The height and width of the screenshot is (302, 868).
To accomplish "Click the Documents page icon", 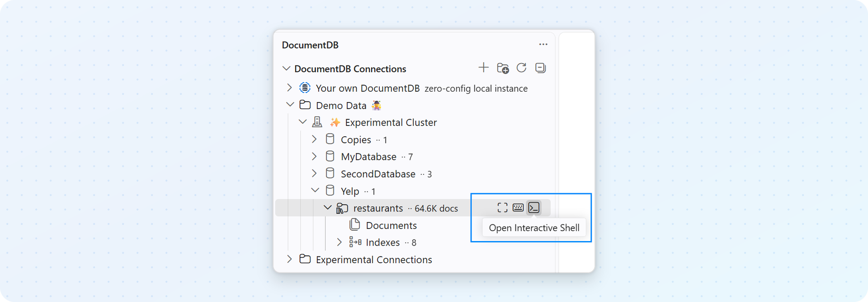I will tap(355, 224).
